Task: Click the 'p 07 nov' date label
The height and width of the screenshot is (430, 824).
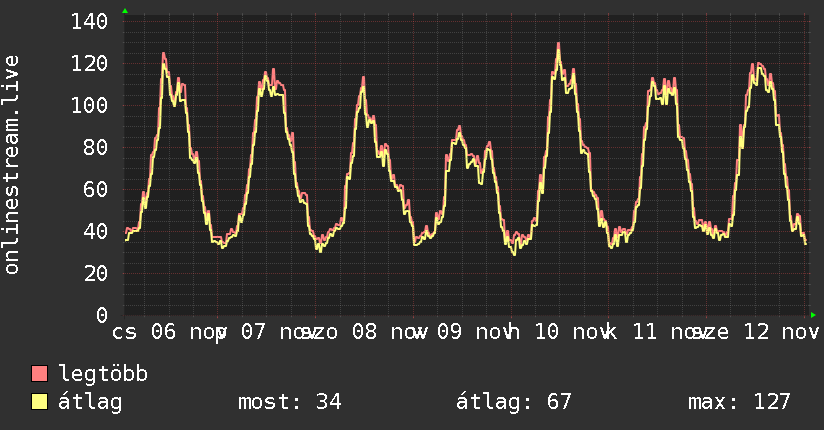Action: [264, 332]
